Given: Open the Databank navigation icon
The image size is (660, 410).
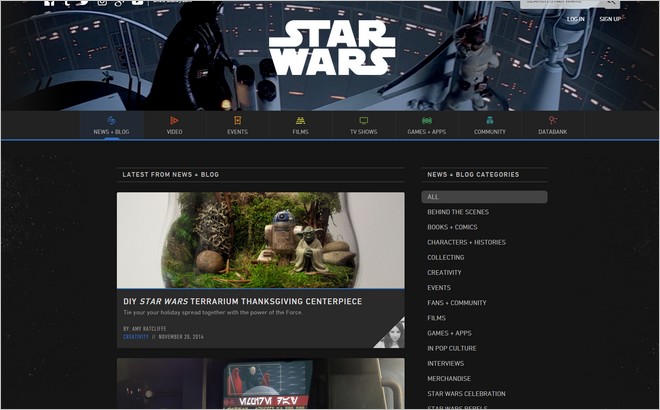Looking at the screenshot, I should 553,121.
